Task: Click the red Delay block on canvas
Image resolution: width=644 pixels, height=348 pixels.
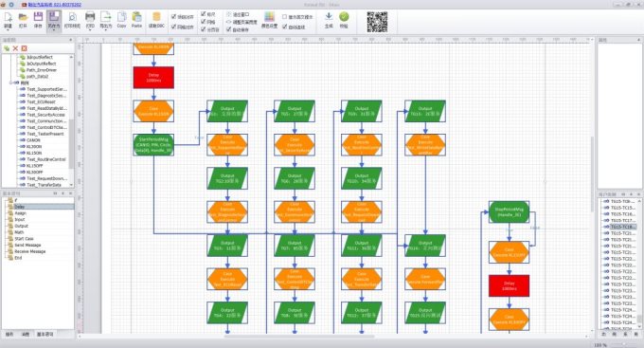Action: pos(153,78)
